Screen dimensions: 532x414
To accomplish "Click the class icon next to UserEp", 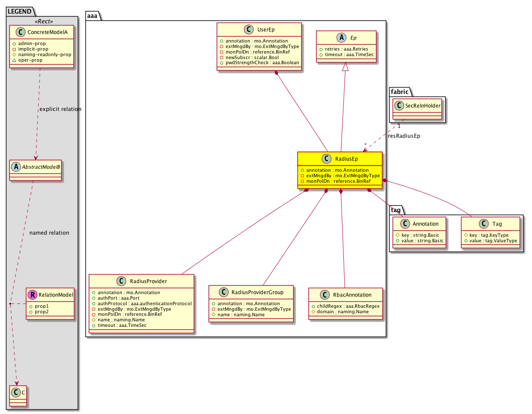I will pyautogui.click(x=249, y=30).
